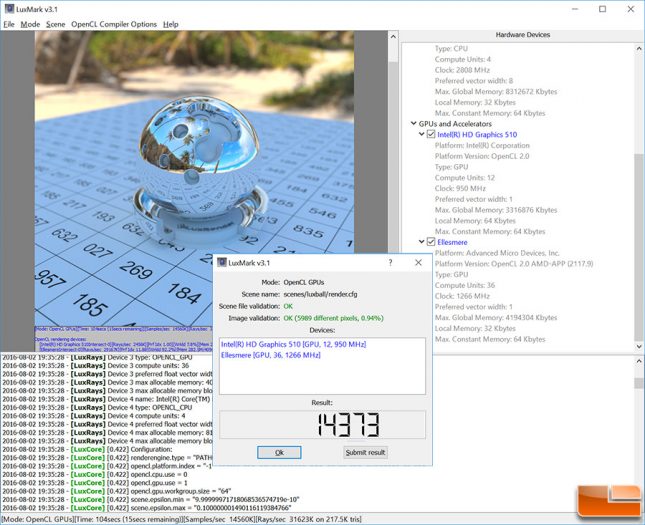
Task: Select Intel(R) HD Graphics 510 tree item
Action: click(477, 135)
